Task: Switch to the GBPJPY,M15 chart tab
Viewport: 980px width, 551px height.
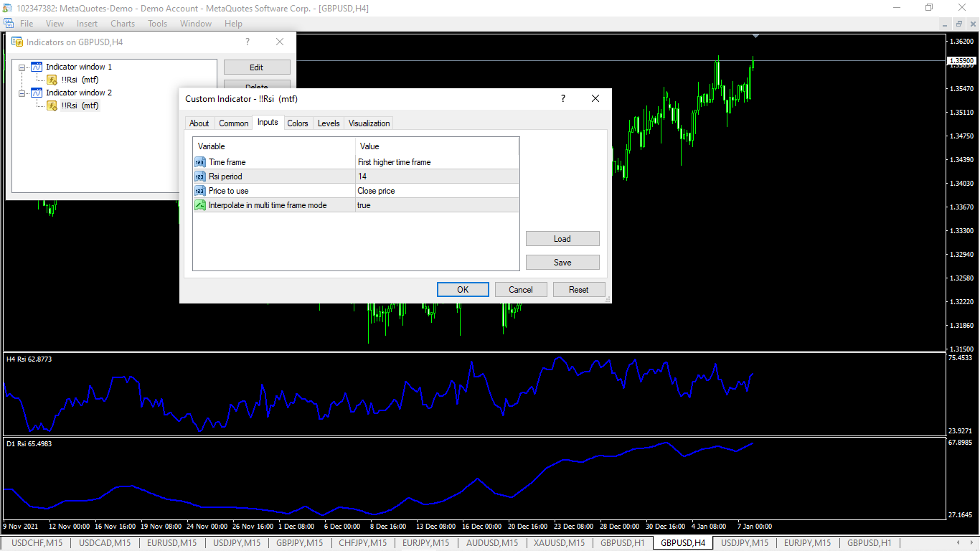Action: (x=300, y=543)
